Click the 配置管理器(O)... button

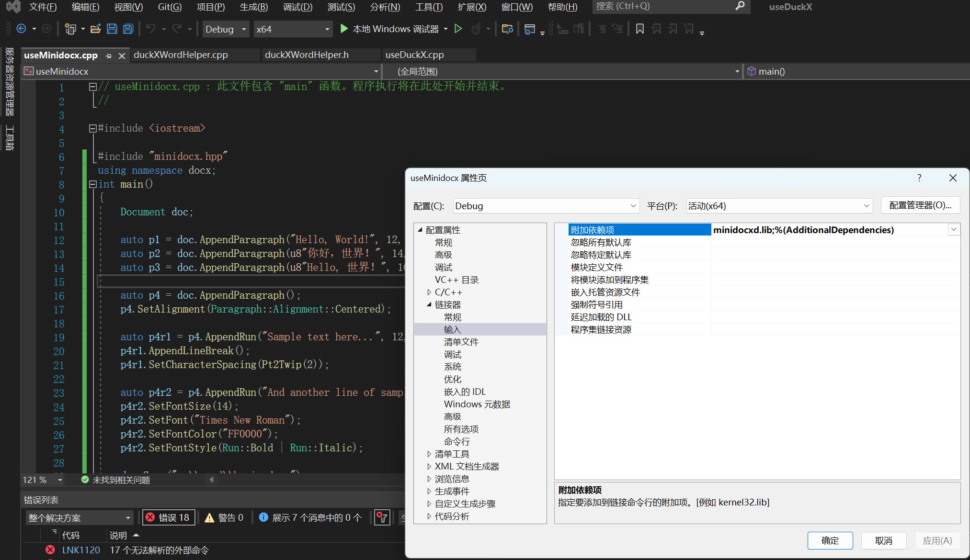coord(920,205)
